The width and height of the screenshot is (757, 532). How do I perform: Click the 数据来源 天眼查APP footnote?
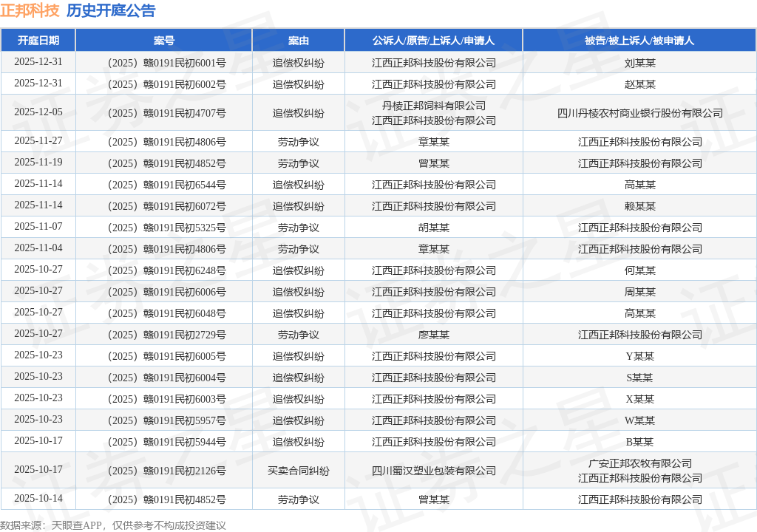[x=113, y=525]
